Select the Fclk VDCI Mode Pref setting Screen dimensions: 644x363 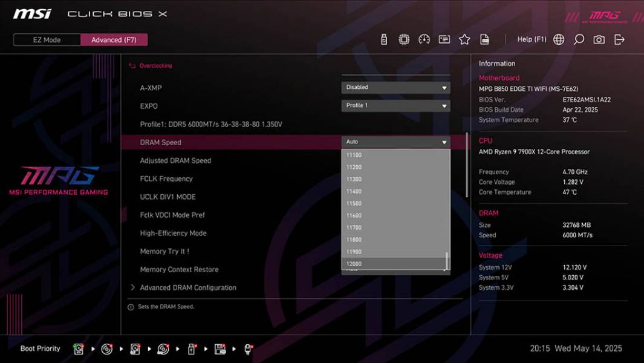(x=172, y=215)
